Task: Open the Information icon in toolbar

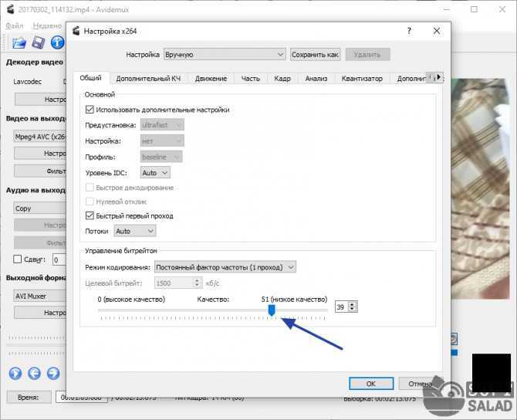Action: click(57, 42)
